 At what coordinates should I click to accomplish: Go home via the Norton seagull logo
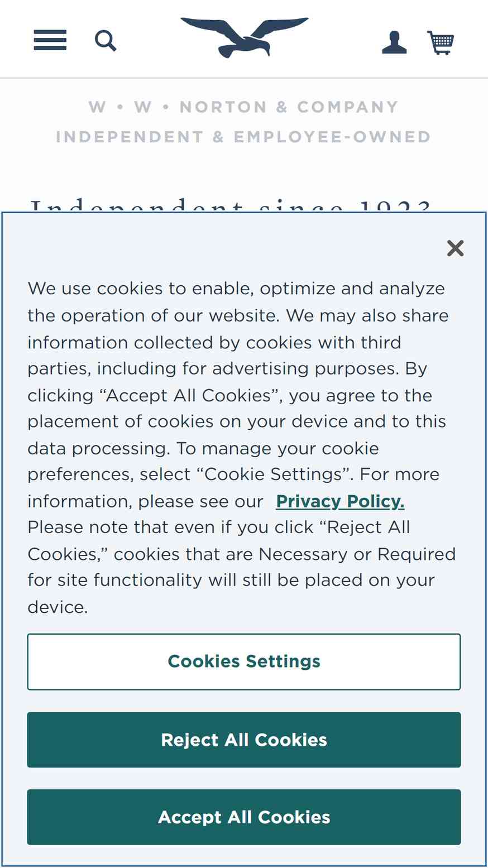point(245,37)
